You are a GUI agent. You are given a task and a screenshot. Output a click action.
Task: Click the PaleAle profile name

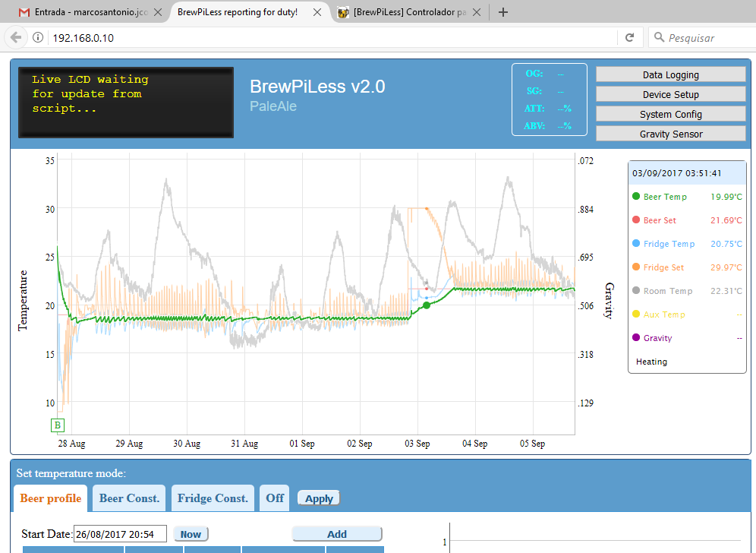click(x=273, y=106)
